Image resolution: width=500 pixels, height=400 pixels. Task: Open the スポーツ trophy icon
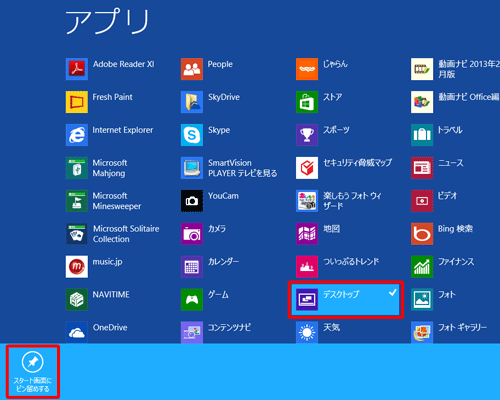point(307,135)
